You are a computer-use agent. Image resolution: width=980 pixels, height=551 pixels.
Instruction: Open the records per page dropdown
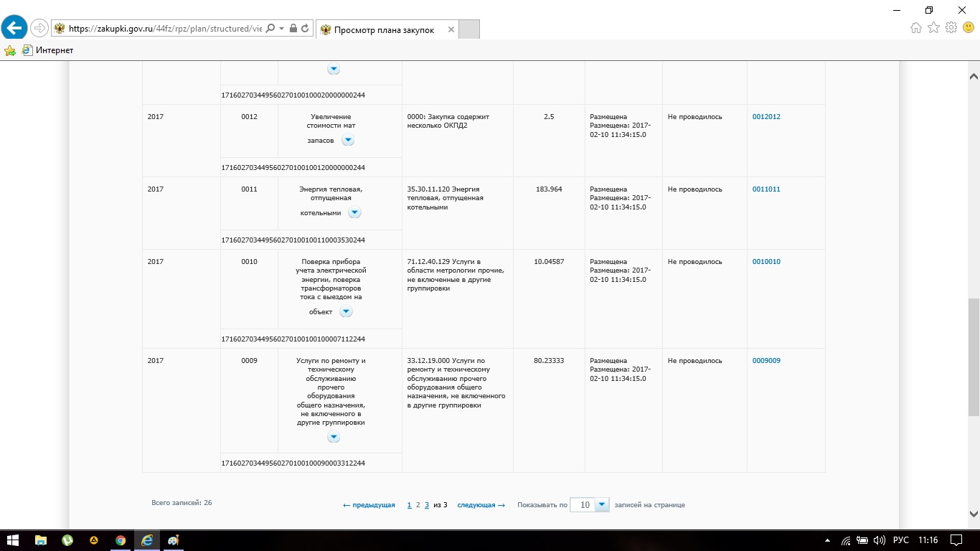[602, 505]
